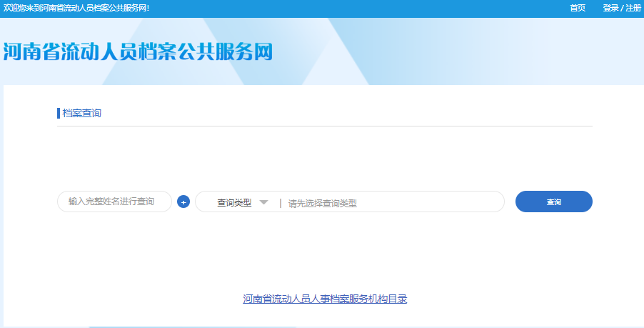Click the divider line under 档案查询
This screenshot has width=644, height=328.
[x=325, y=126]
